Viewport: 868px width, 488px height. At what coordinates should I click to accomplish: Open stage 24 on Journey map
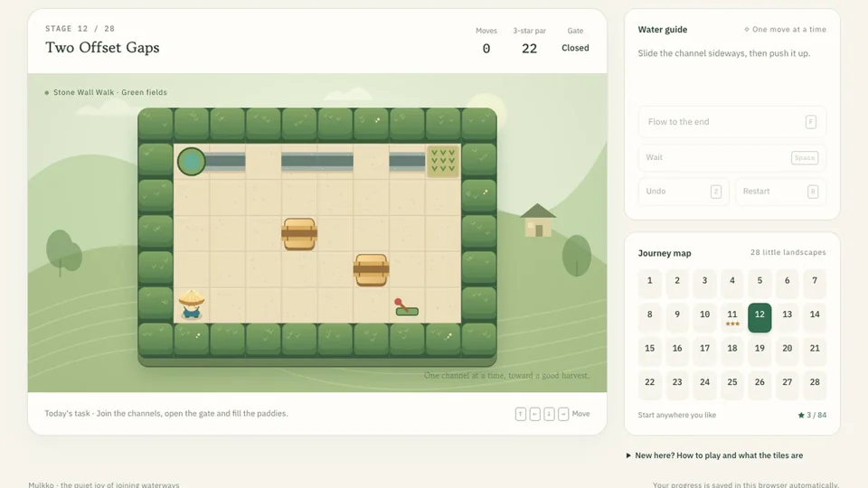click(704, 385)
